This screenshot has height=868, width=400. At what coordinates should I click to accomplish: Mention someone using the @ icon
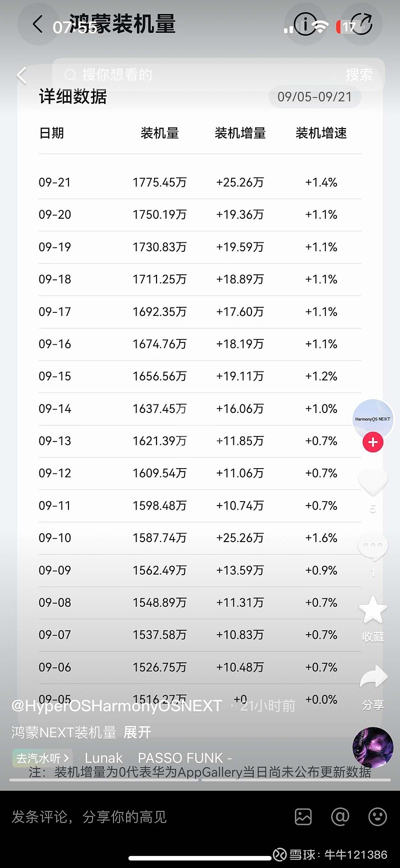(x=340, y=817)
